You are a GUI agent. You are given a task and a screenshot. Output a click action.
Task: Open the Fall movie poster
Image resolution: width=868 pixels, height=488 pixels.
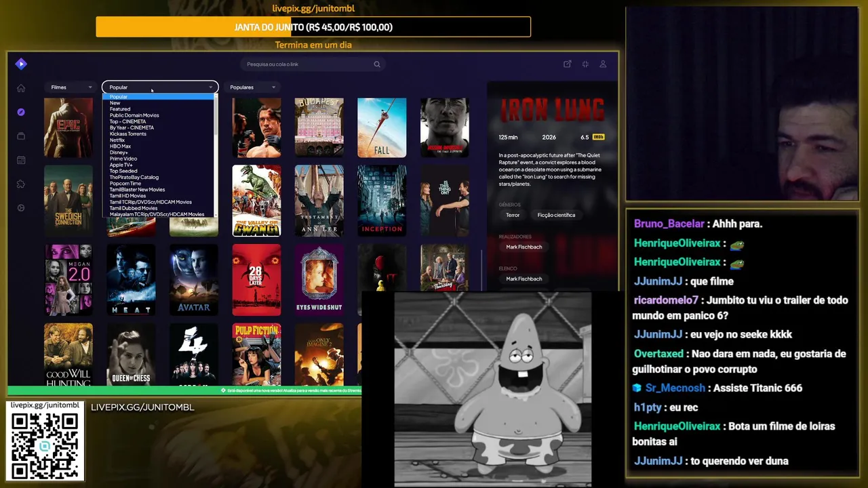pos(382,128)
